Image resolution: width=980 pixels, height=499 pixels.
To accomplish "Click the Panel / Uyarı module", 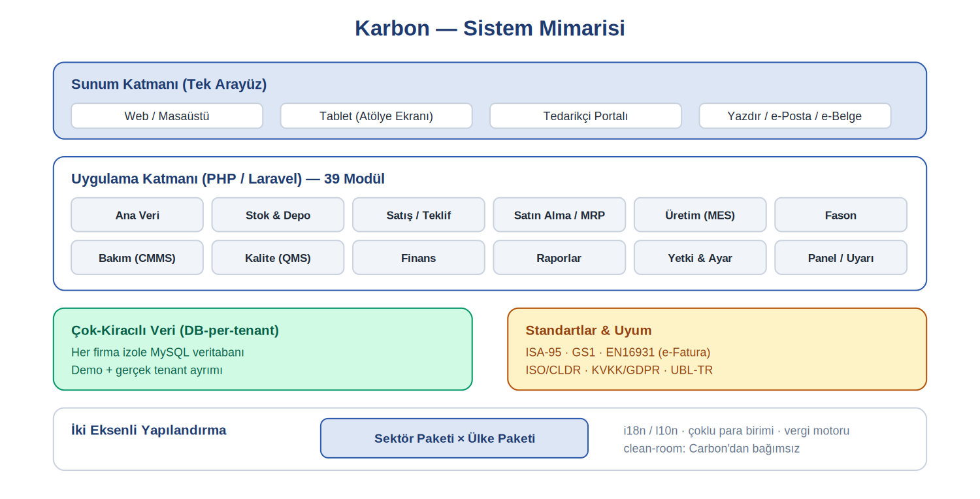I will click(841, 258).
